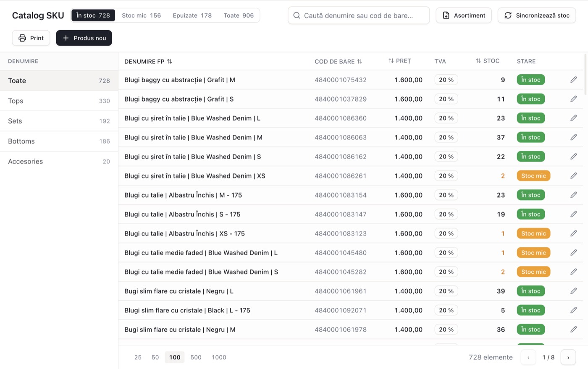Go to the previous page of results
The width and height of the screenshot is (588, 369).
528,358
